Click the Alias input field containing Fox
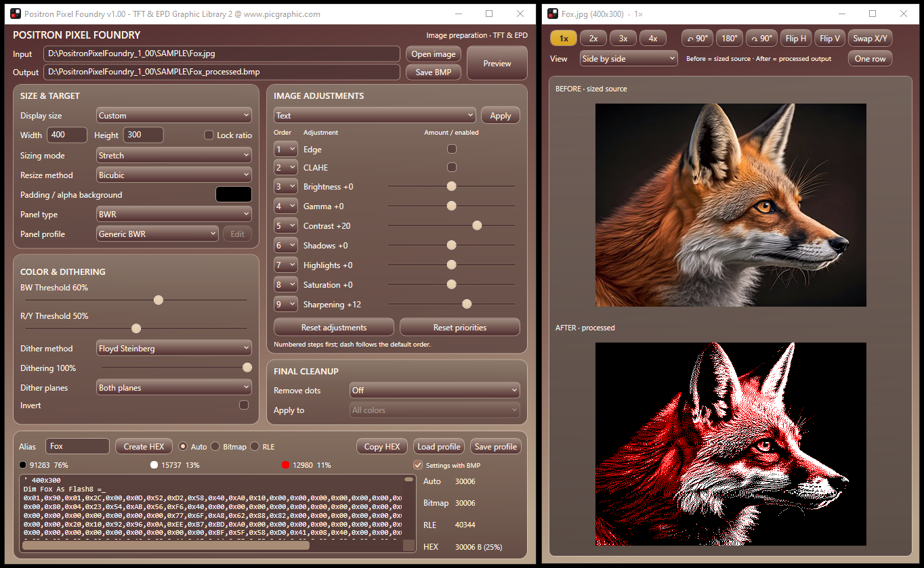This screenshot has height=568, width=924. pyautogui.click(x=78, y=446)
